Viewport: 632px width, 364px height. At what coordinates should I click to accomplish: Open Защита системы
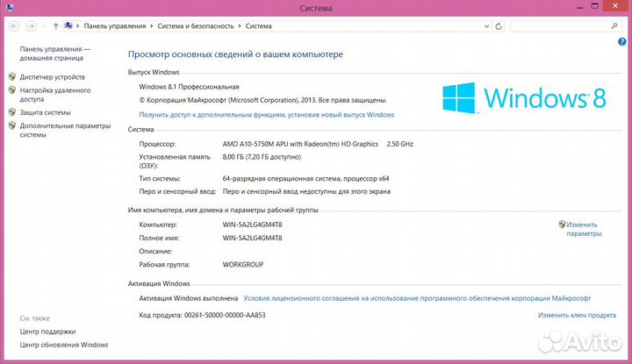tap(45, 112)
